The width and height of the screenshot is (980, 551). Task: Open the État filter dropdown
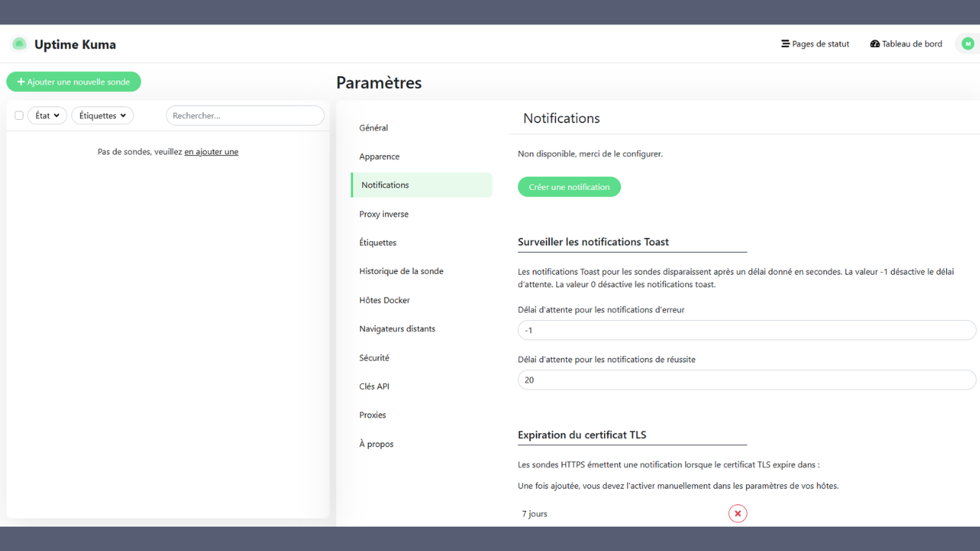click(x=47, y=115)
